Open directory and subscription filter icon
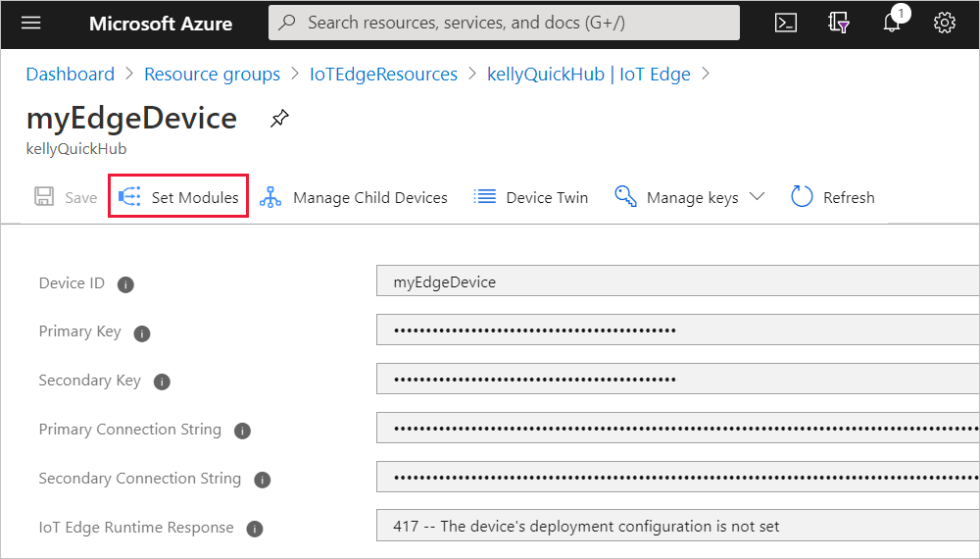 tap(838, 23)
